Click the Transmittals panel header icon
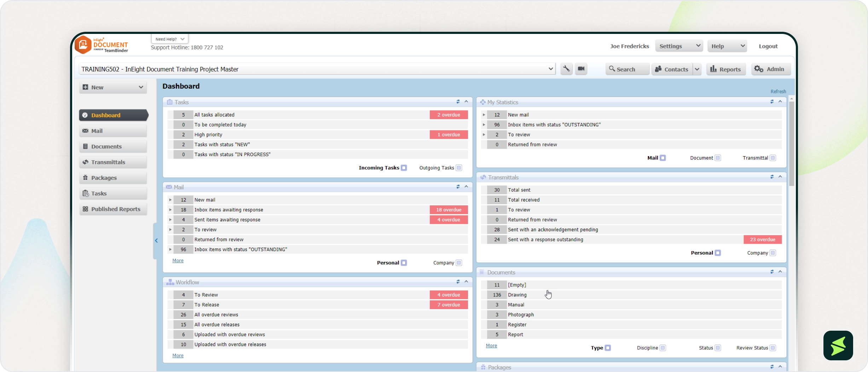868x372 pixels. (x=483, y=177)
